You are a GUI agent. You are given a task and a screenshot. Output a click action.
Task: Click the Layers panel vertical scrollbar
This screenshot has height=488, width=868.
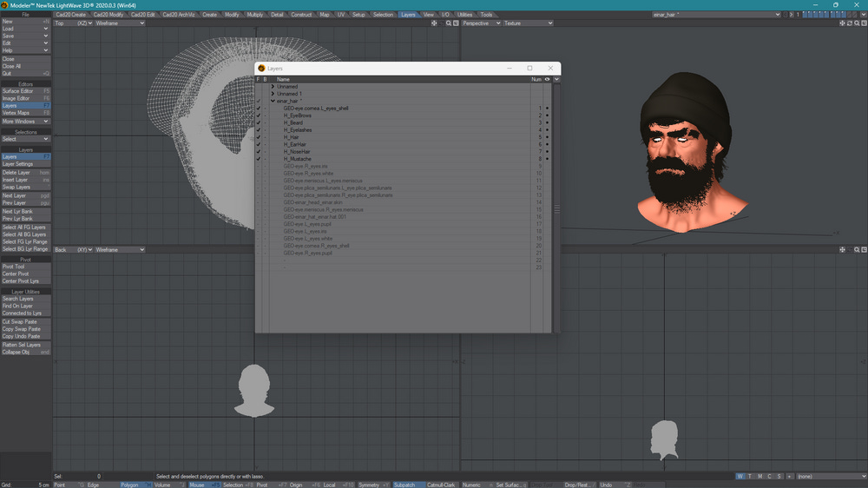tap(556, 208)
